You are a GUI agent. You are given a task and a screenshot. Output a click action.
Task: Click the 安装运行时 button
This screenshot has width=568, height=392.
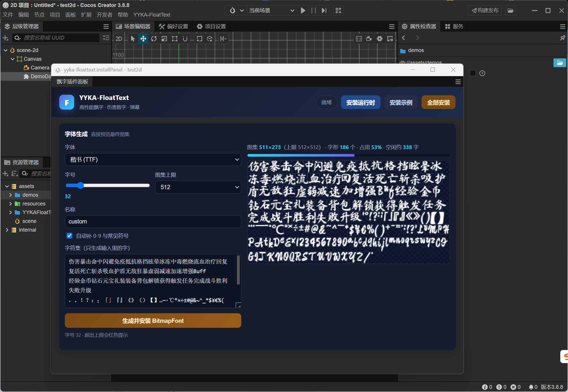pyautogui.click(x=360, y=102)
